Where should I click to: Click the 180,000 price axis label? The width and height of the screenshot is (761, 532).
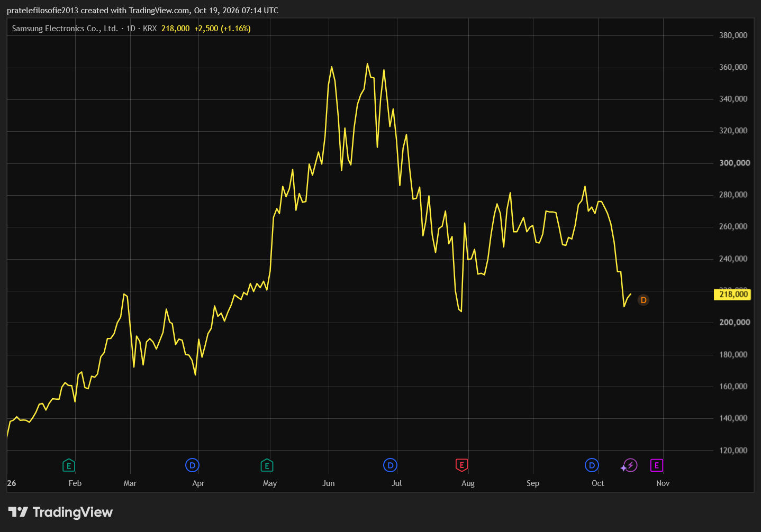click(x=733, y=354)
